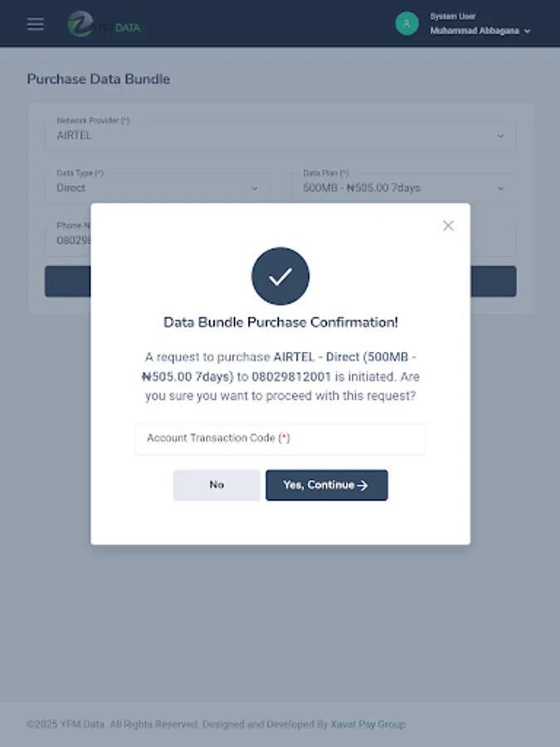This screenshot has width=560, height=747.
Task: Open the Data Plan dropdown for 500MB plan
Action: (402, 188)
